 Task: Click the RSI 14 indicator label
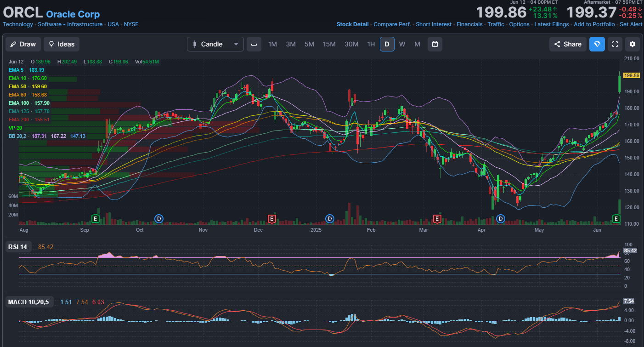tap(17, 247)
